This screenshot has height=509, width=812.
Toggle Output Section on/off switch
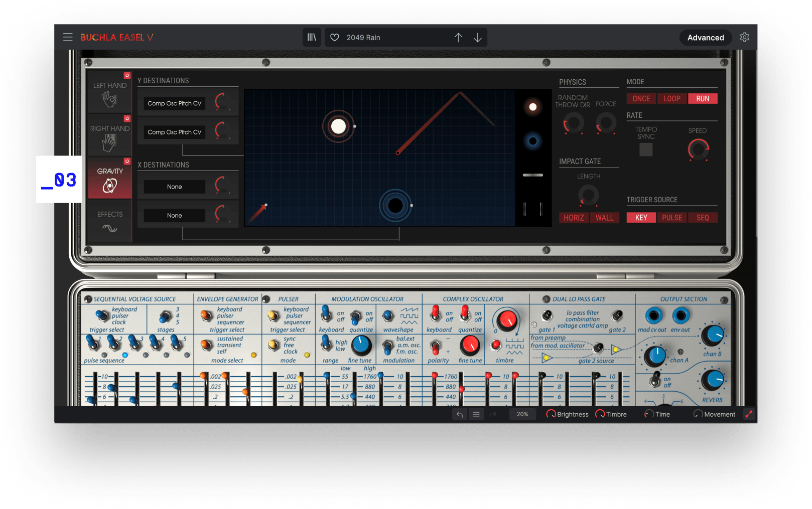click(x=655, y=380)
